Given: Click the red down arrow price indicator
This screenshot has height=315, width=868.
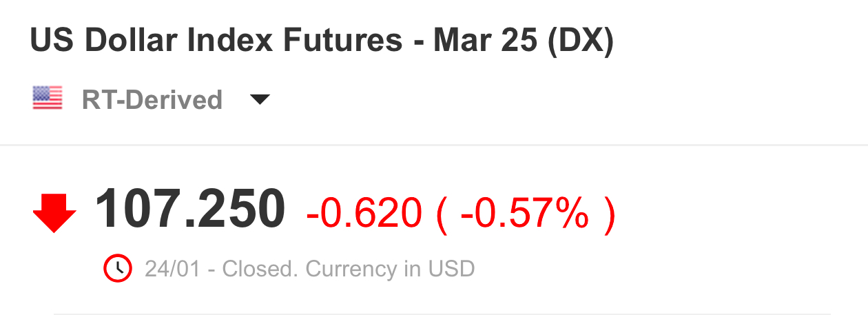Looking at the screenshot, I should 54,212.
